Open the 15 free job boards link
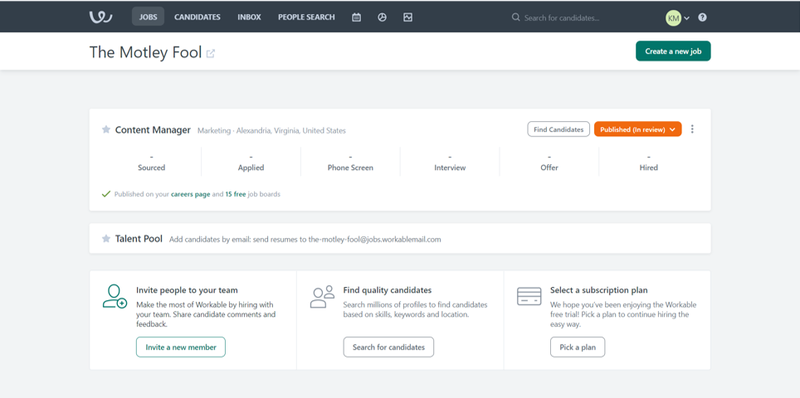Viewport: 800px width, 398px height. pos(236,194)
